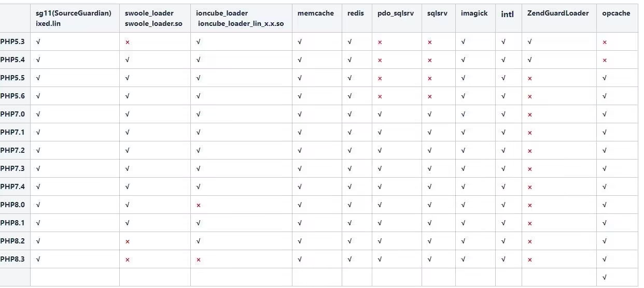Viewport: 644px width, 288px height.
Task: Click the red cross for PHP8.0 ioncube_loader
Action: tap(199, 205)
